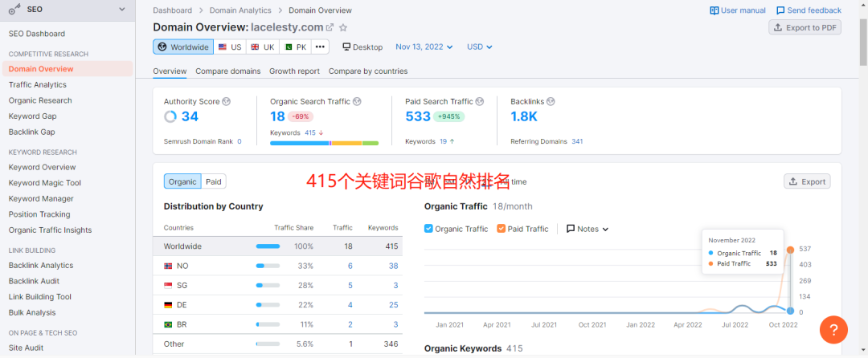Image resolution: width=868 pixels, height=358 pixels.
Task: Click the Paid Search Traffic info icon
Action: pos(479,102)
